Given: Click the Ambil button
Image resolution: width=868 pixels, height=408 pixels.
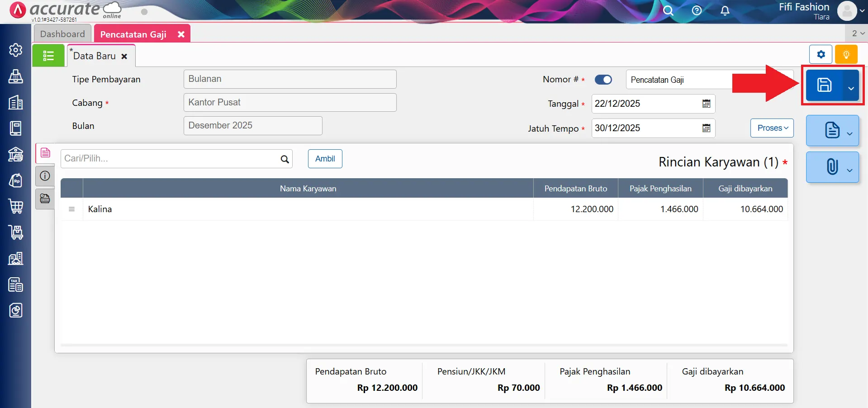Looking at the screenshot, I should tap(325, 159).
